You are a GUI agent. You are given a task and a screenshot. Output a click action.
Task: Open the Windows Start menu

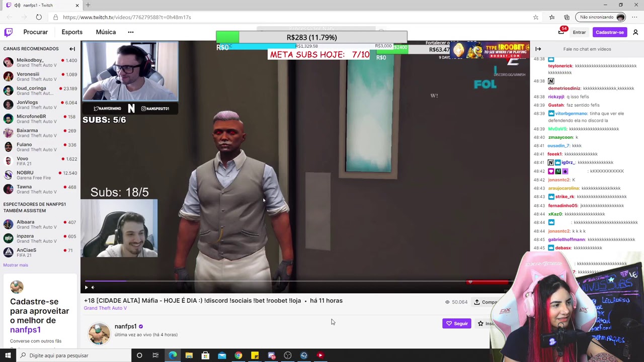click(8, 355)
